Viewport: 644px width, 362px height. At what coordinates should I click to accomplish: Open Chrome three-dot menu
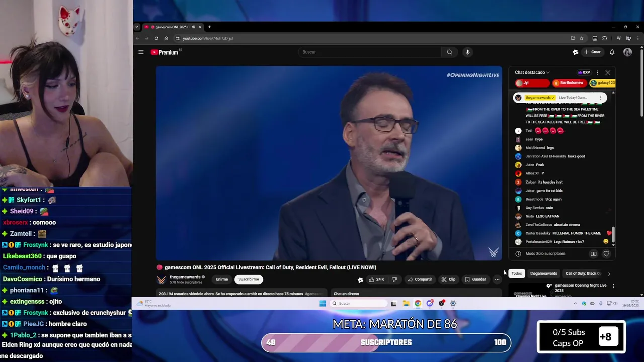click(638, 38)
